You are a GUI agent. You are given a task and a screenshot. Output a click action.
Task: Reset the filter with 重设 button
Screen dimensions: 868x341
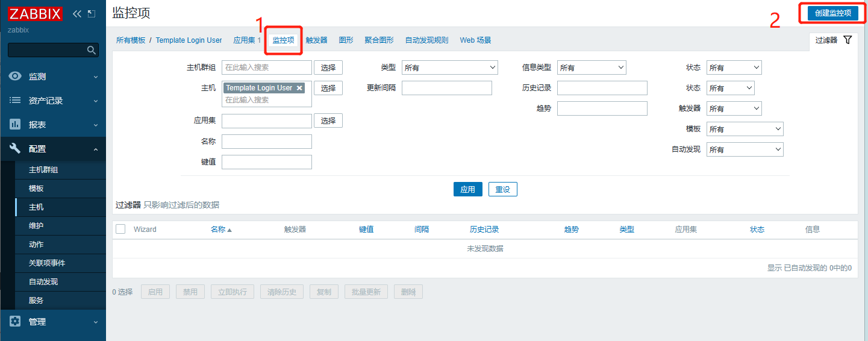(x=503, y=189)
